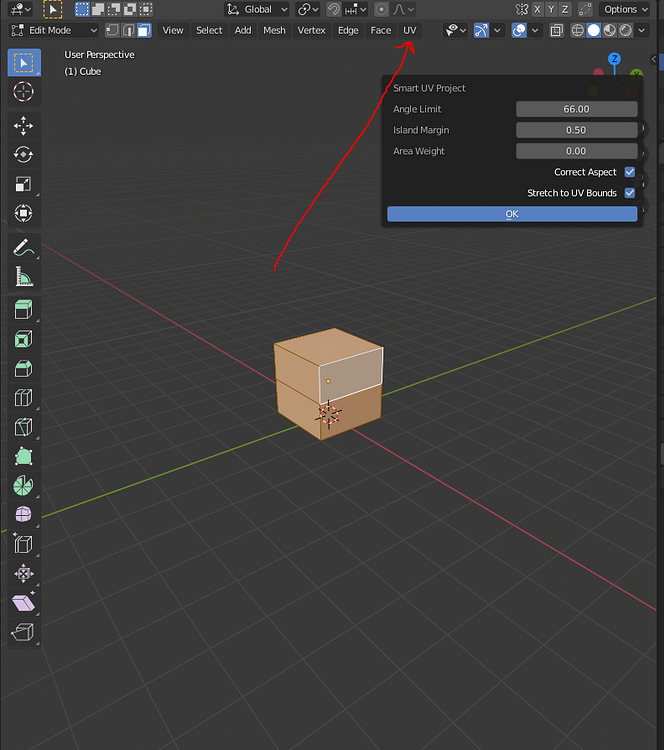This screenshot has width=664, height=750.
Task: Pick the Edge Slide tool
Action: pyautogui.click(x=24, y=544)
